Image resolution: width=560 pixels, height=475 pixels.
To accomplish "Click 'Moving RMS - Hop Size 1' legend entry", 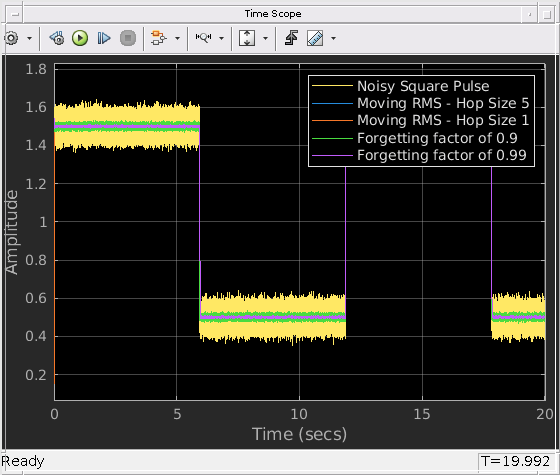I will pos(443,120).
